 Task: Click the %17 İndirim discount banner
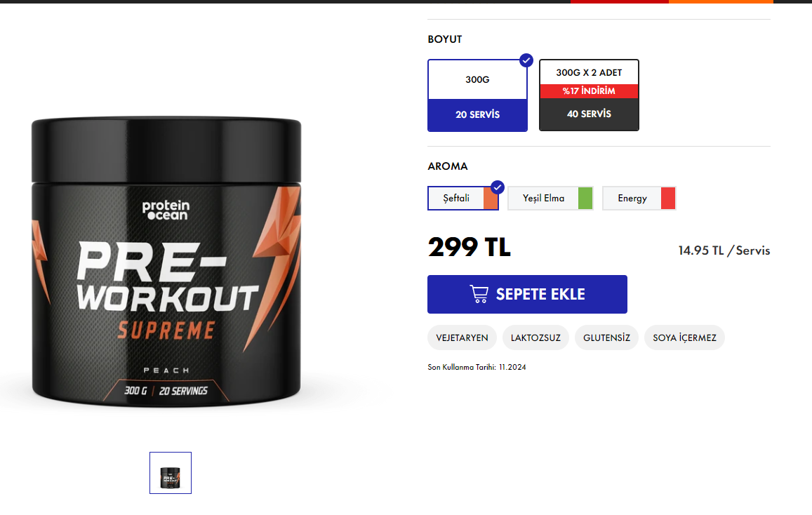pyautogui.click(x=589, y=91)
